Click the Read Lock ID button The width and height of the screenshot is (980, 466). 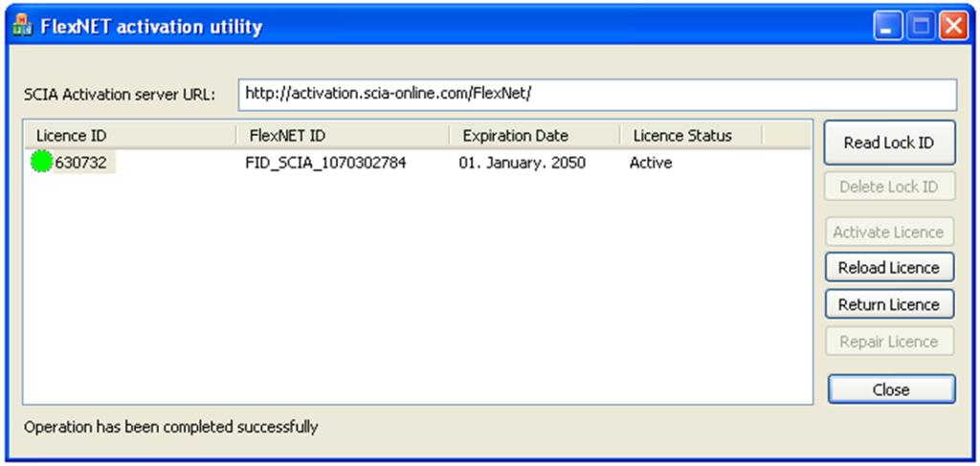coord(889,143)
